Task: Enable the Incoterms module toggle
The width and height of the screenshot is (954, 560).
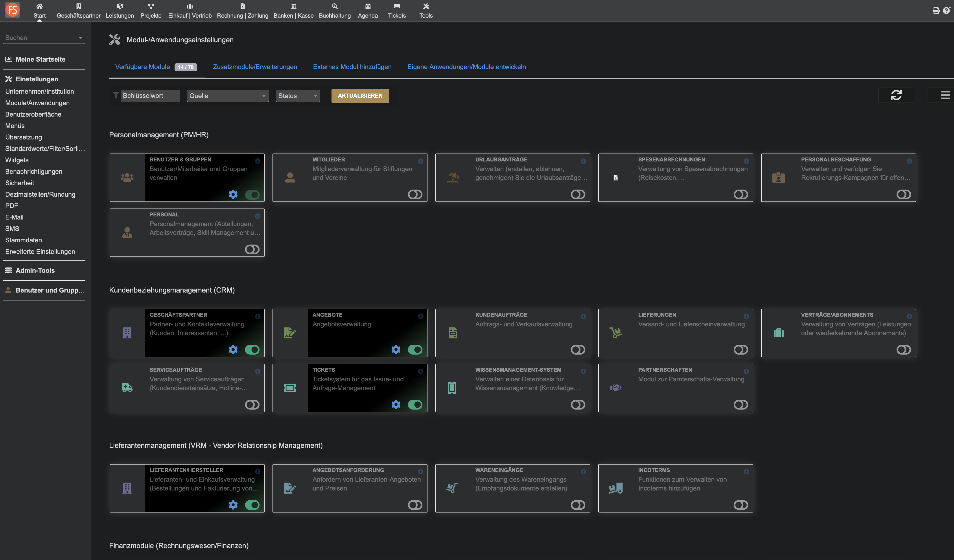Action: [740, 505]
